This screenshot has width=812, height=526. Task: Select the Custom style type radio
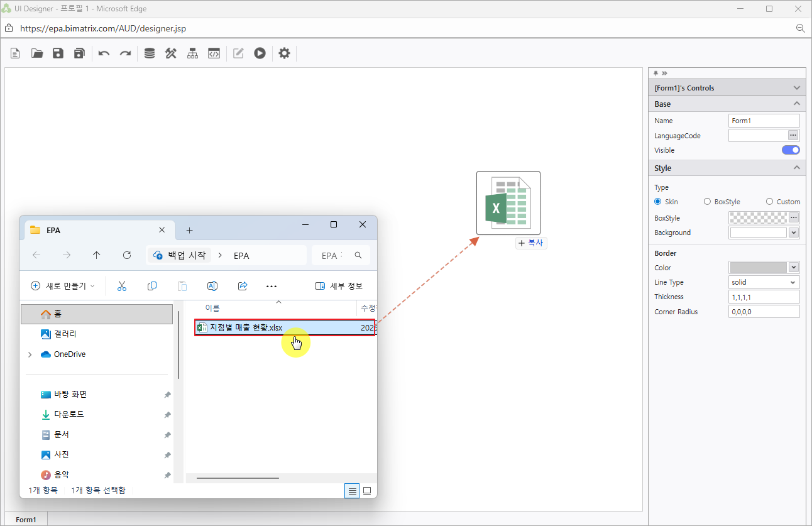tap(769, 202)
